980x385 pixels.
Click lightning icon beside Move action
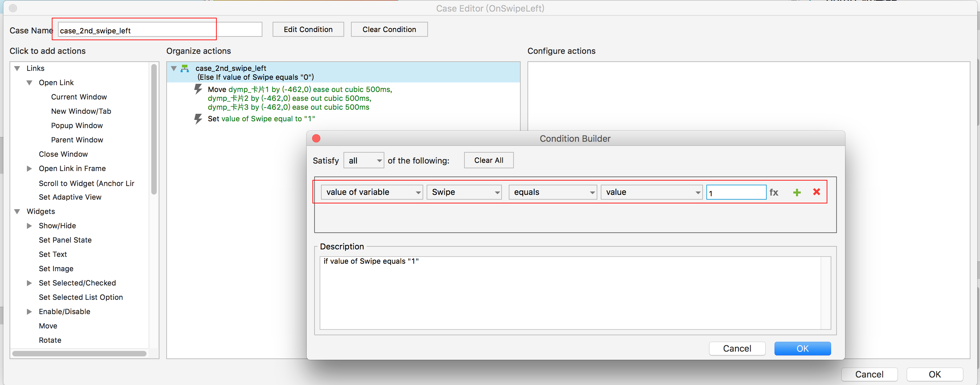(x=198, y=89)
